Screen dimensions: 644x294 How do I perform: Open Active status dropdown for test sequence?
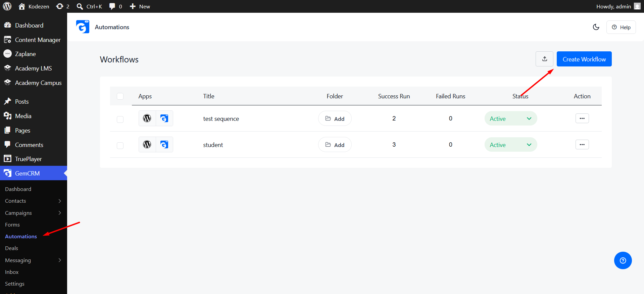[x=510, y=118]
